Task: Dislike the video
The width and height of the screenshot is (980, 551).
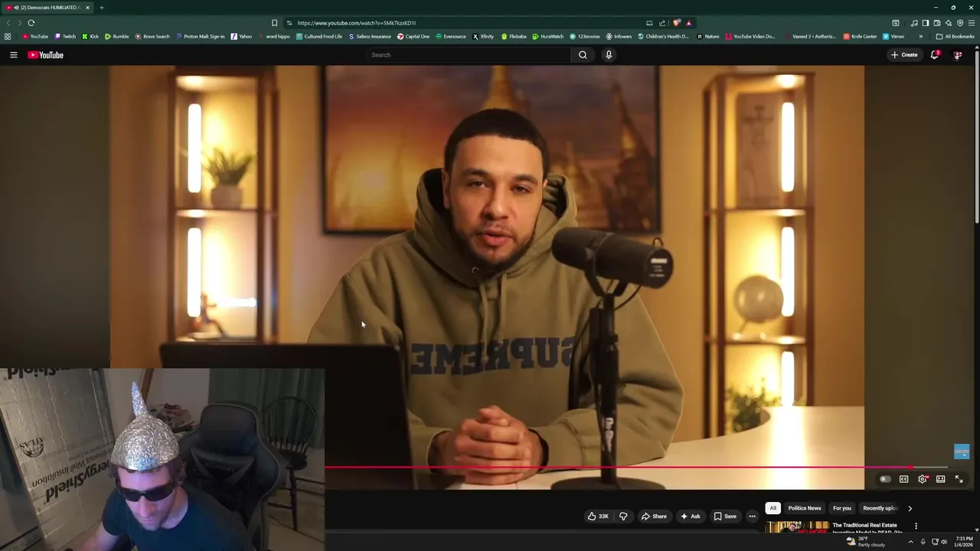Action: (x=623, y=517)
